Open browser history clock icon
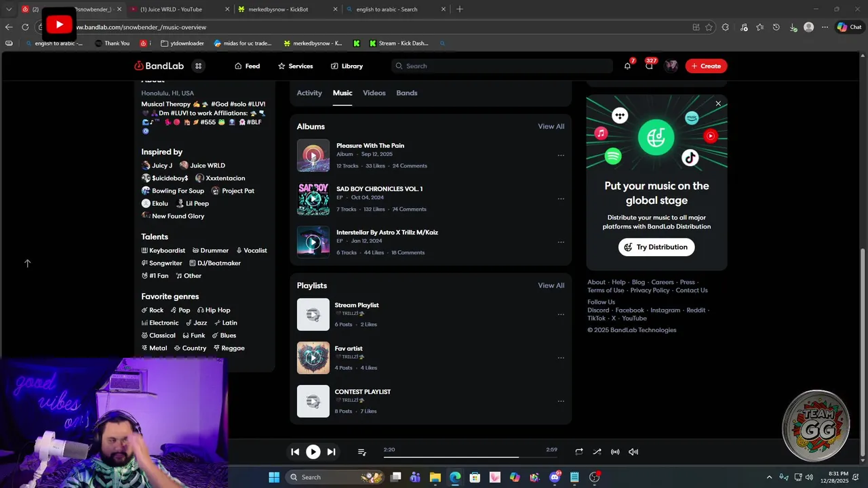This screenshot has height=488, width=868. (776, 27)
